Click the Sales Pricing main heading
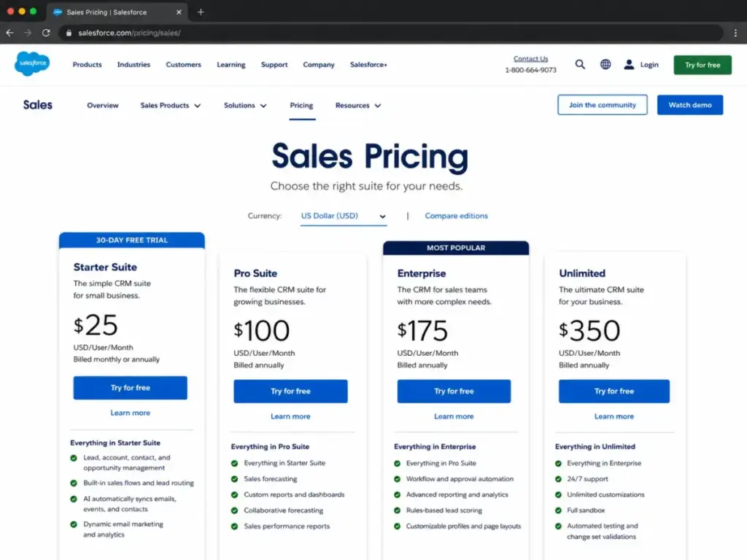Image resolution: width=747 pixels, height=560 pixels. [370, 157]
